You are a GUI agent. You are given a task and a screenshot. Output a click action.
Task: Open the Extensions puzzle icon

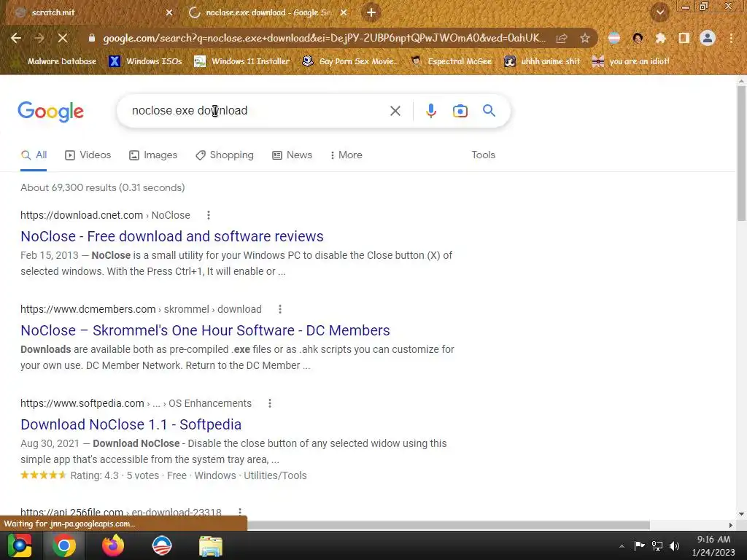point(661,38)
